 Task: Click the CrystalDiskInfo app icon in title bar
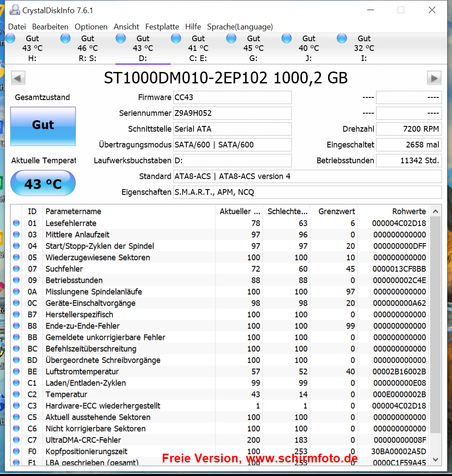coord(14,10)
